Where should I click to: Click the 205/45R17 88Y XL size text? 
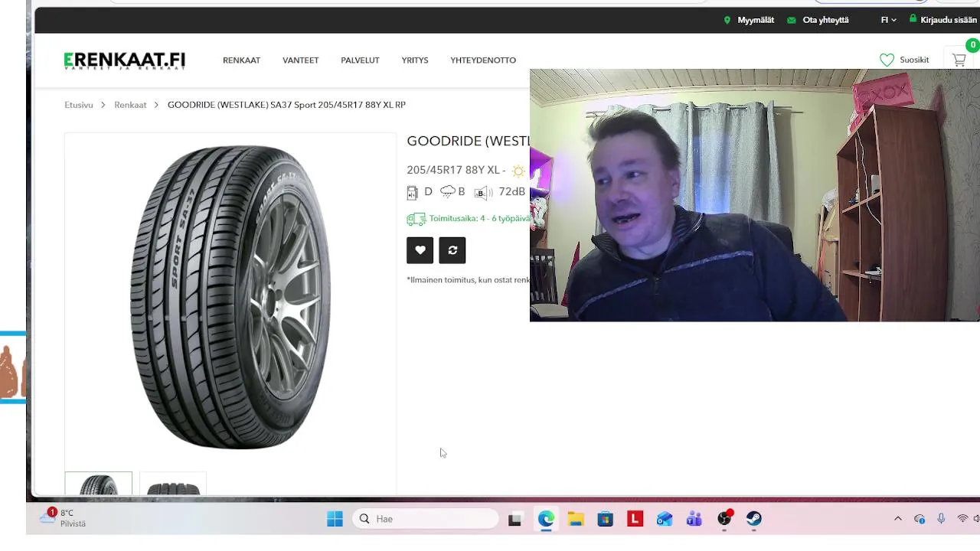click(452, 170)
